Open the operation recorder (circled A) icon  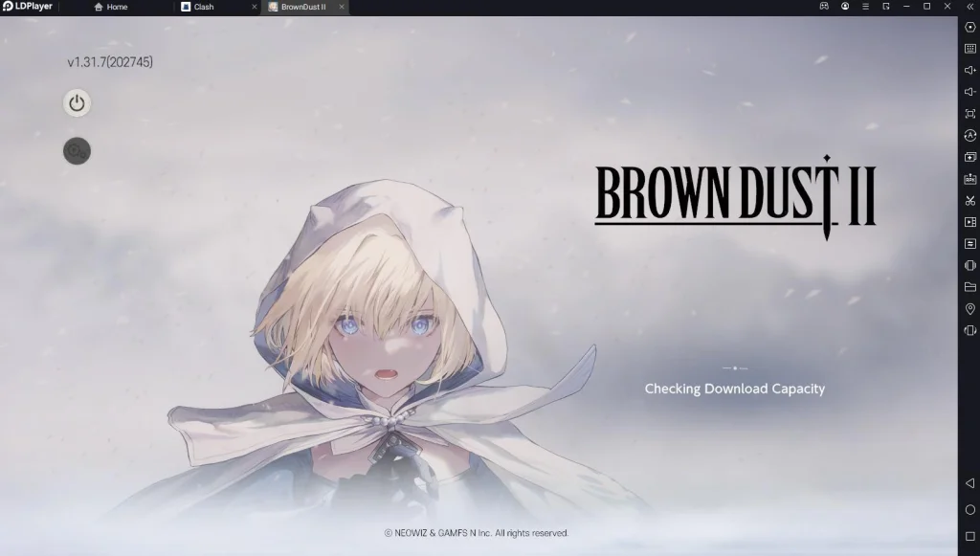coord(970,135)
